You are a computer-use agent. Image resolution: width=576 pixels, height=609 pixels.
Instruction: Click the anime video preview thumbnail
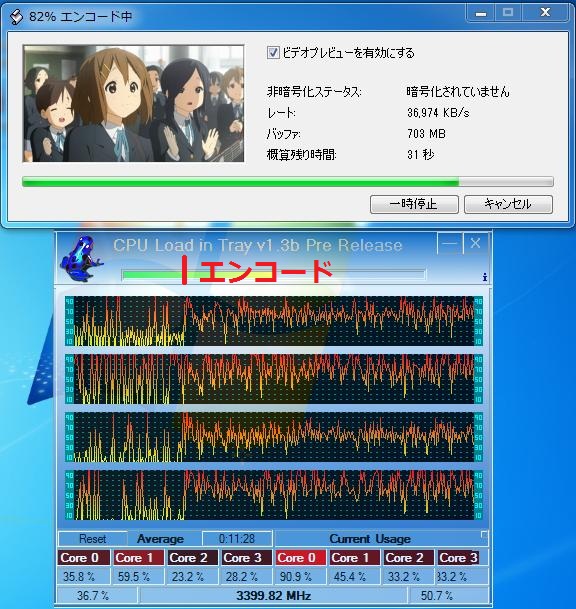(133, 103)
